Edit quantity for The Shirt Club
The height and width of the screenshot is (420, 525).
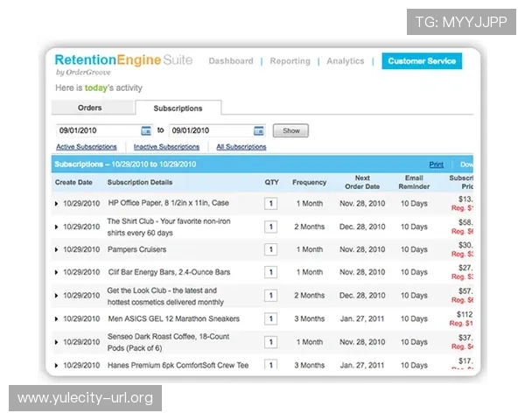pyautogui.click(x=271, y=227)
